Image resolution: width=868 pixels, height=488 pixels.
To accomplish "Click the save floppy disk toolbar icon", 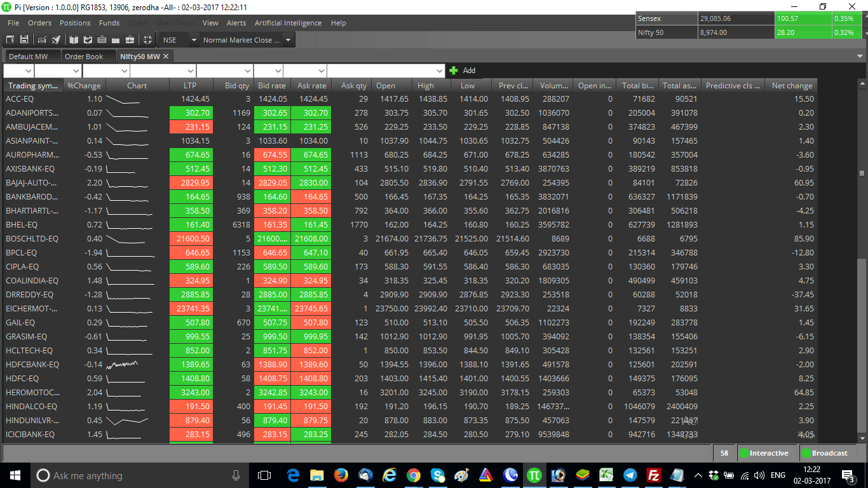I will point(24,40).
